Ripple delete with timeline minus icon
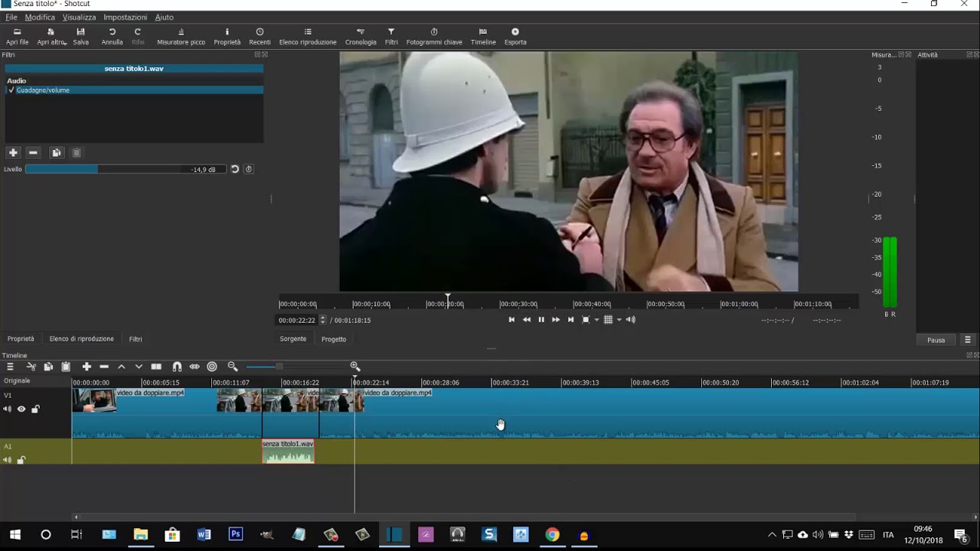This screenshot has width=980, height=551. click(x=104, y=367)
